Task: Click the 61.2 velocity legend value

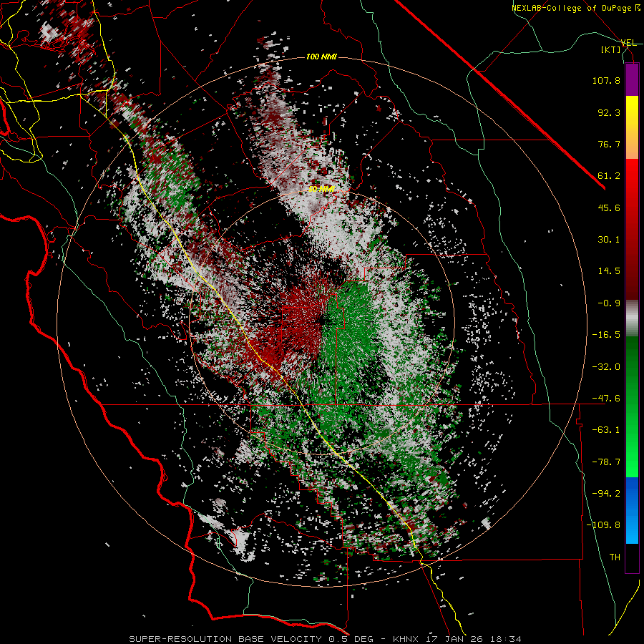Action: click(609, 176)
